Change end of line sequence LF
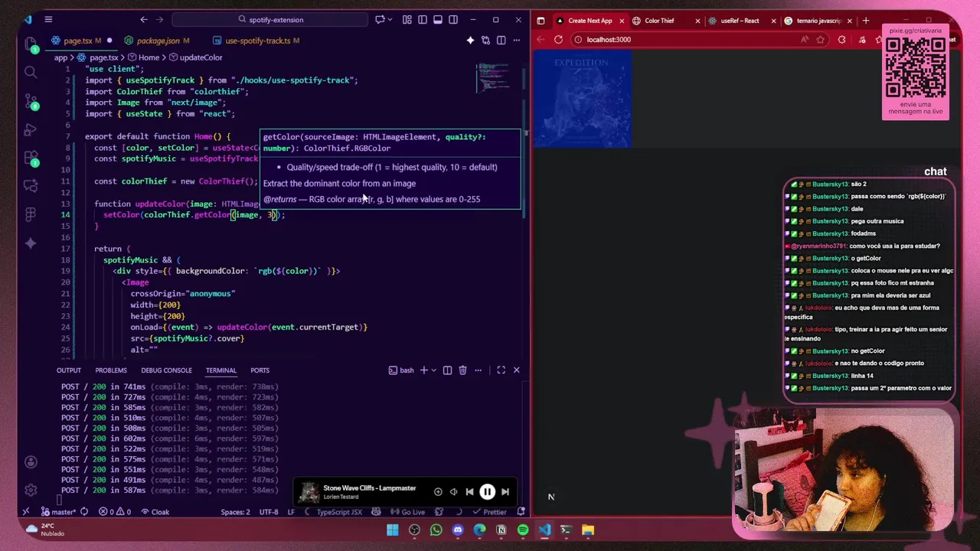The width and height of the screenshot is (980, 551). (291, 512)
